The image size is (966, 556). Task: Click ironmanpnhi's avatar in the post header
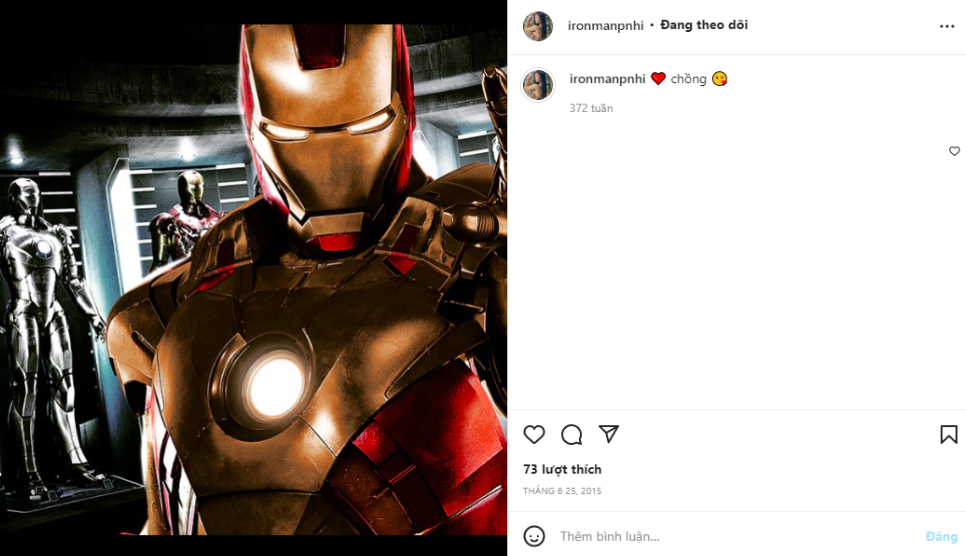point(538,26)
